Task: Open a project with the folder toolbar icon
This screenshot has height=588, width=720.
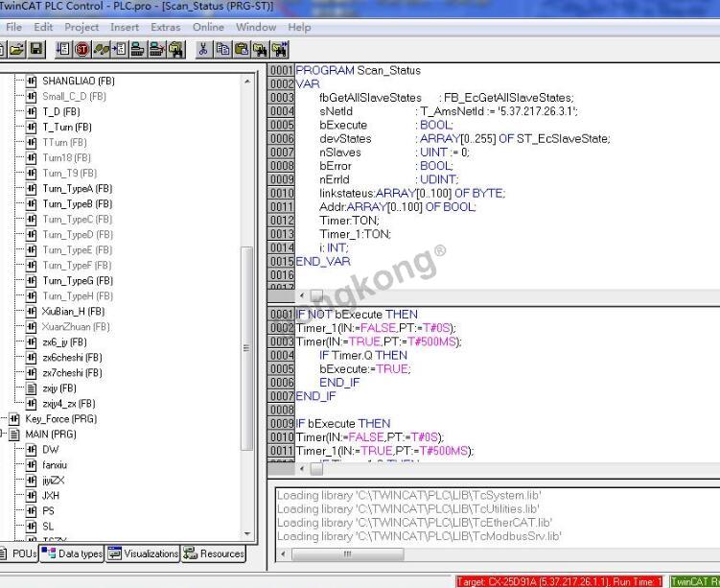Action: (17, 49)
